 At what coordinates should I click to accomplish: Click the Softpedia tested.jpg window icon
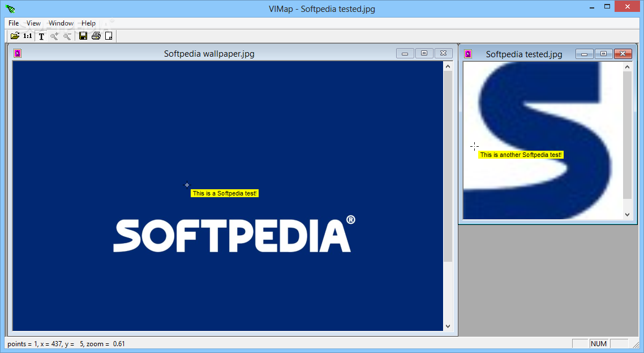coord(468,54)
